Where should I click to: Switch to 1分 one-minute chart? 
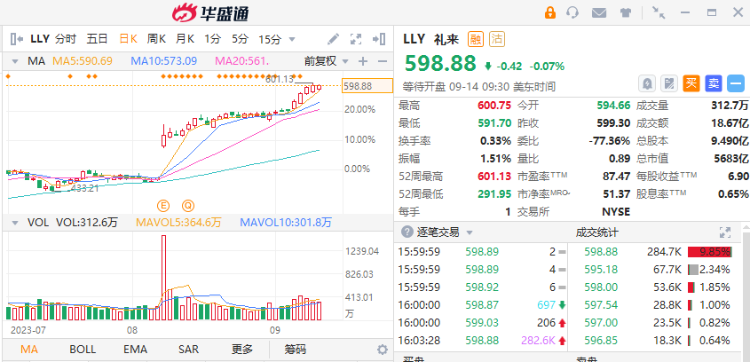coord(212,39)
